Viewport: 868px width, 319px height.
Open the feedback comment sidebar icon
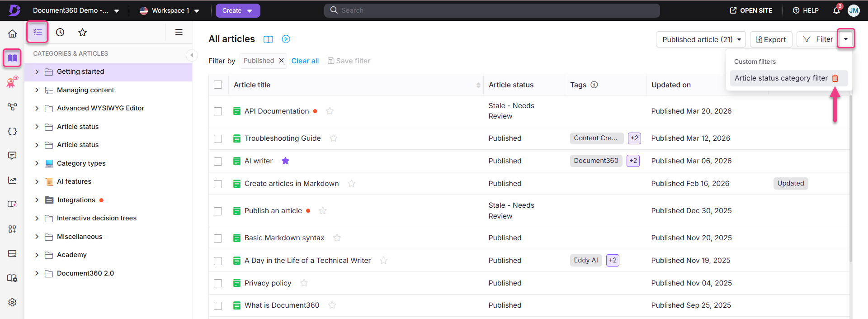[12, 156]
